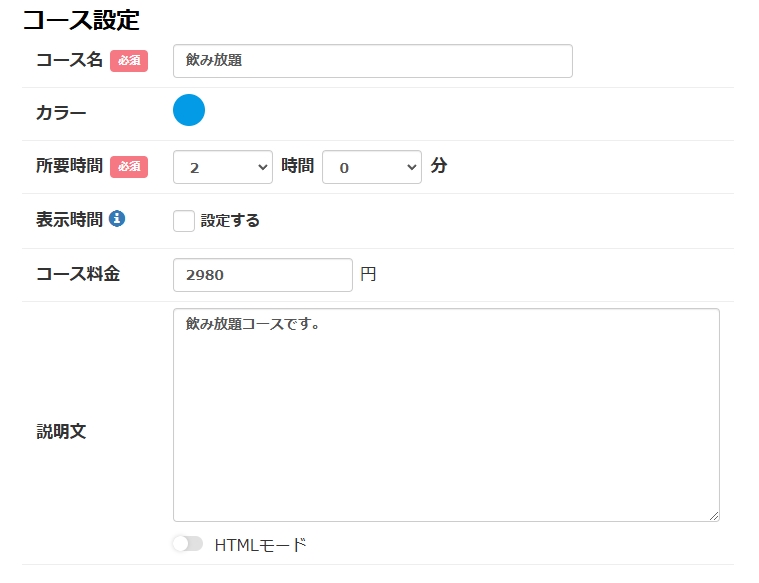
Task: Click the カラー row label
Action: 61,113
